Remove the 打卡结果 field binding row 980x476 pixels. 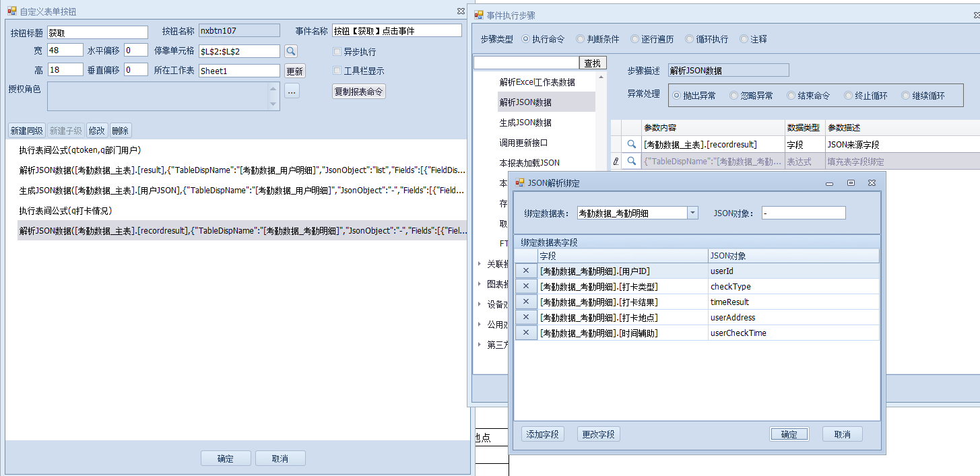pos(526,302)
